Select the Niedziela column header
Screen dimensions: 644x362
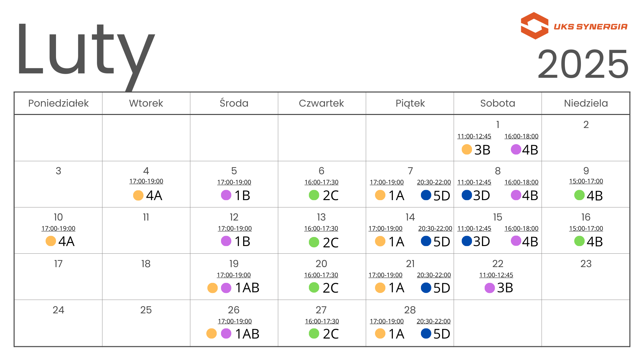[x=586, y=103]
